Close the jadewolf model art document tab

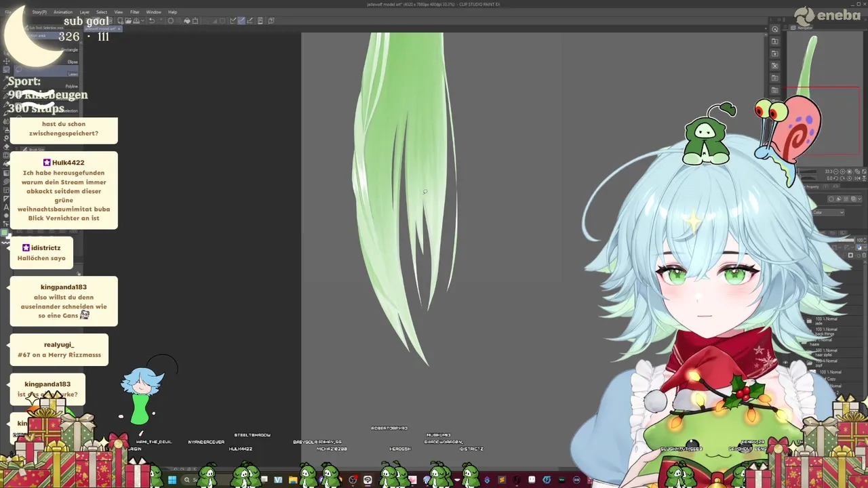119,28
